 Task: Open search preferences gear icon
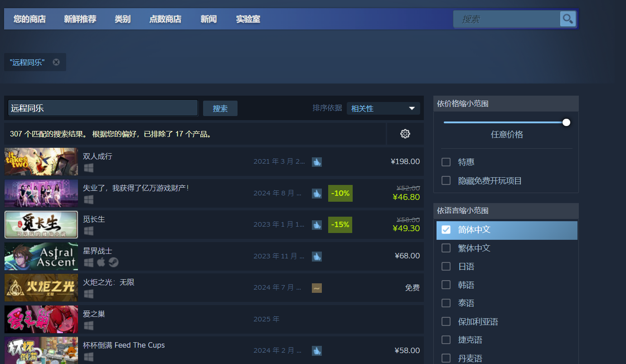(x=405, y=134)
